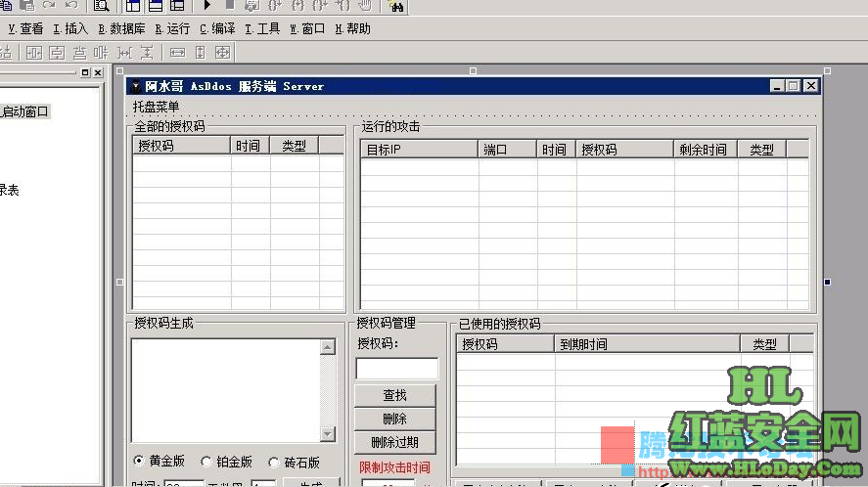The image size is (868, 487).
Task: Align components' vertical centers icon
Action: tap(101, 53)
